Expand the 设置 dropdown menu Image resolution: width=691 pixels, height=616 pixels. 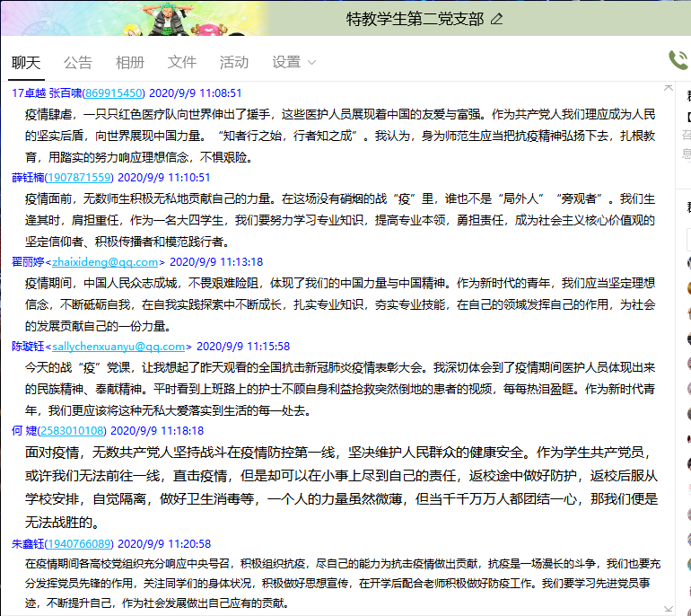294,62
